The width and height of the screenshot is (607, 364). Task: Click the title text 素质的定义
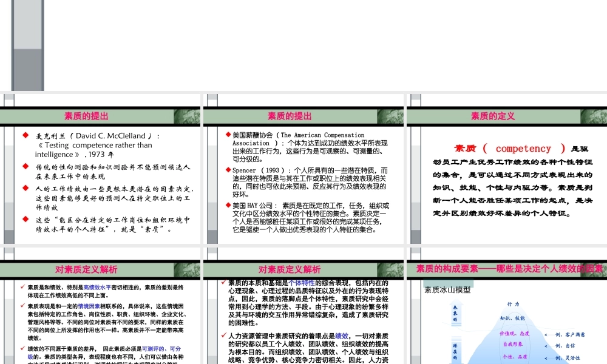tap(493, 116)
